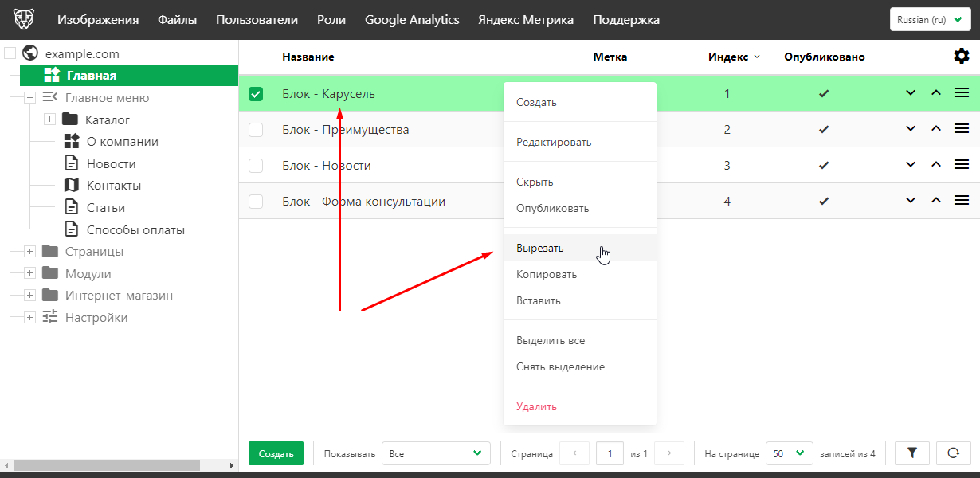This screenshot has height=478, width=980.
Task: Select the Блок - Форма консультации checkbox
Action: click(256, 202)
